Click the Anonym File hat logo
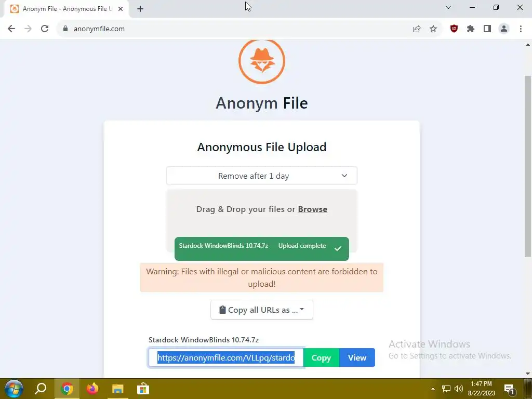Image resolution: width=532 pixels, height=399 pixels. coord(262,61)
